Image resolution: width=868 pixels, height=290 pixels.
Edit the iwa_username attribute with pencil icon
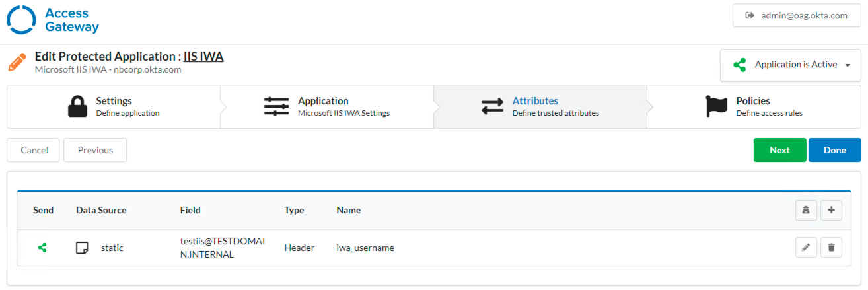point(805,248)
